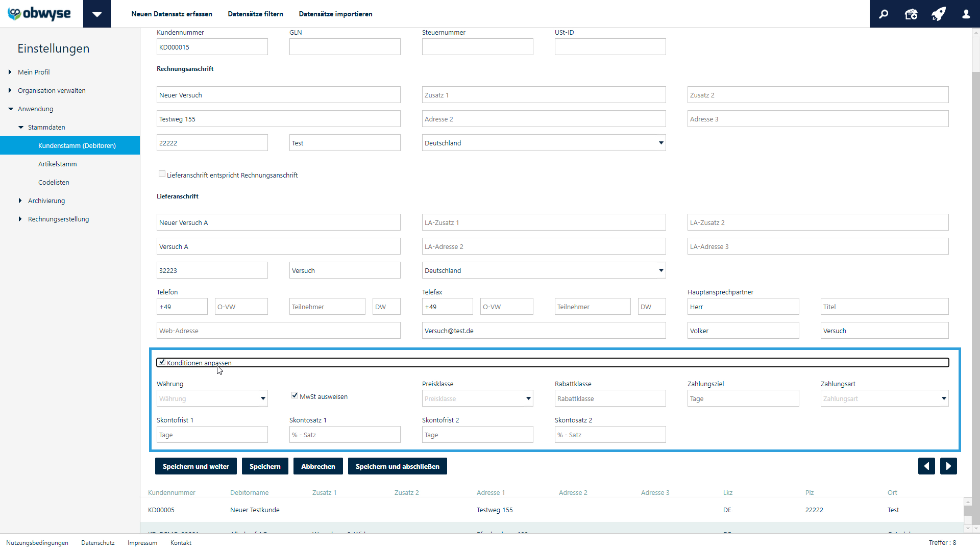Select Kundenstamm (Debitoren) in sidebar
Viewport: 980px width, 551px height.
(x=70, y=145)
